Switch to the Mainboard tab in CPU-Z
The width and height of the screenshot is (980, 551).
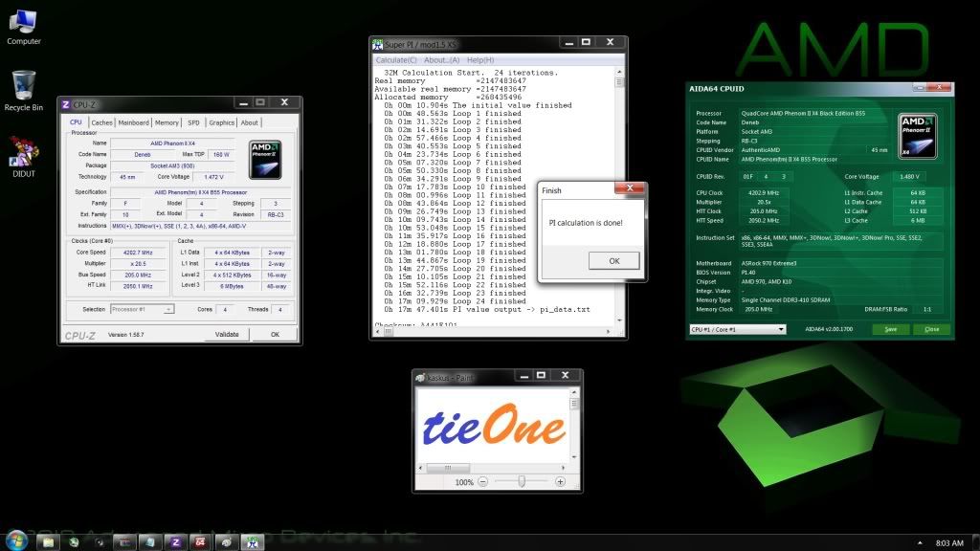pos(134,123)
